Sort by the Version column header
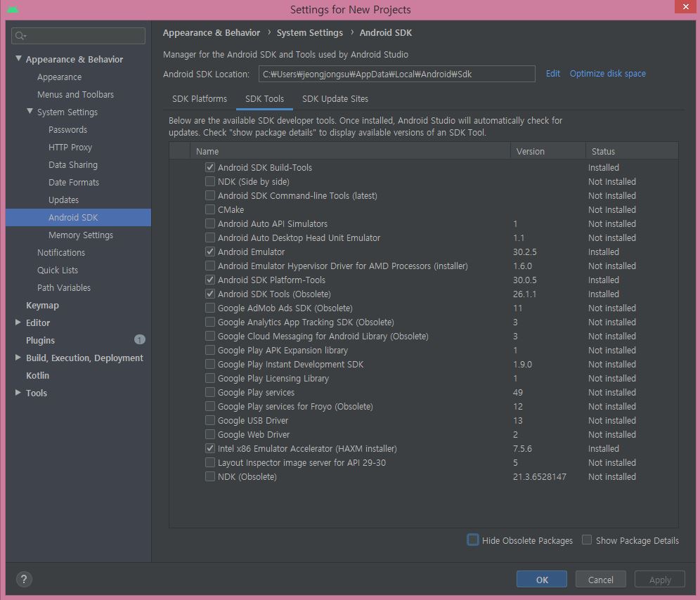The image size is (700, 600). (547, 151)
